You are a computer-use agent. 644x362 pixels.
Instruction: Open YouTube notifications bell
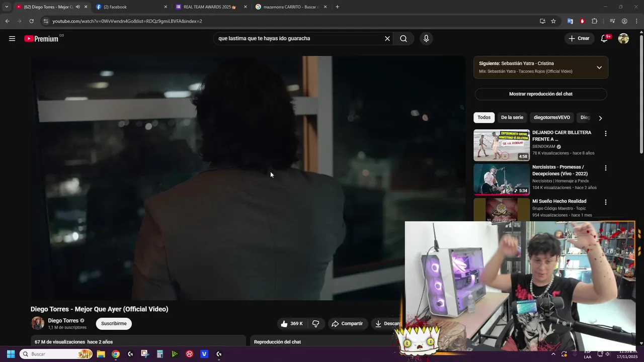605,39
